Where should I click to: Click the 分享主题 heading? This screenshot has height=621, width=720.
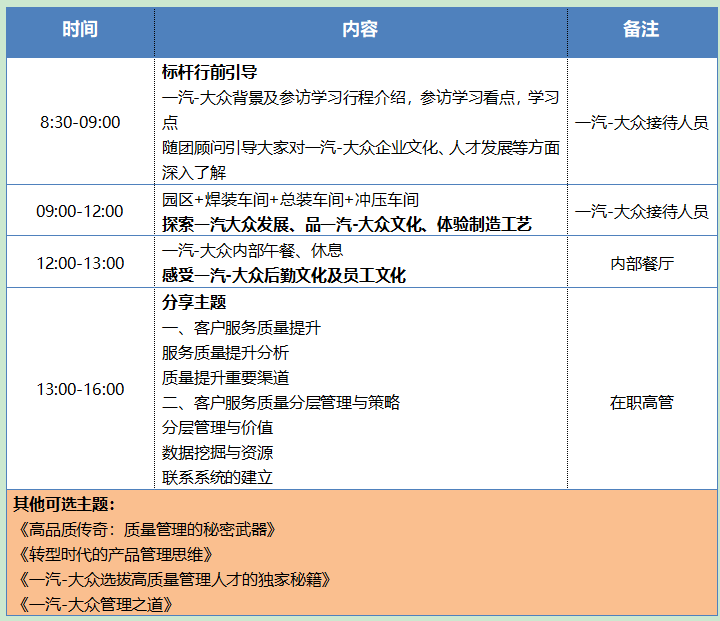(194, 302)
